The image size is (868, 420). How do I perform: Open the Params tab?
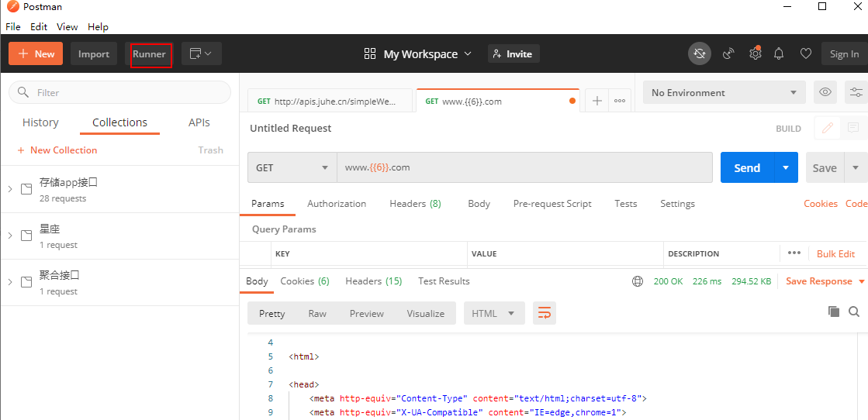pyautogui.click(x=268, y=204)
